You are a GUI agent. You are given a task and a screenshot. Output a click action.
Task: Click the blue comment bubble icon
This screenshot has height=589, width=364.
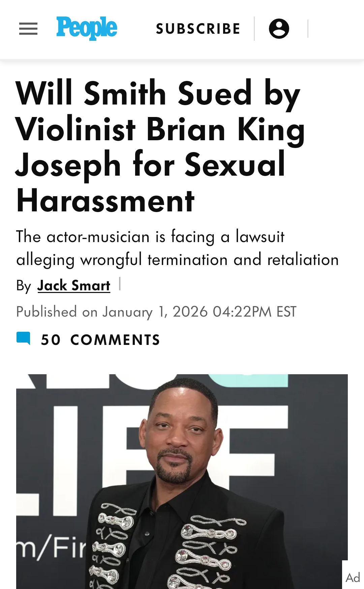23,338
